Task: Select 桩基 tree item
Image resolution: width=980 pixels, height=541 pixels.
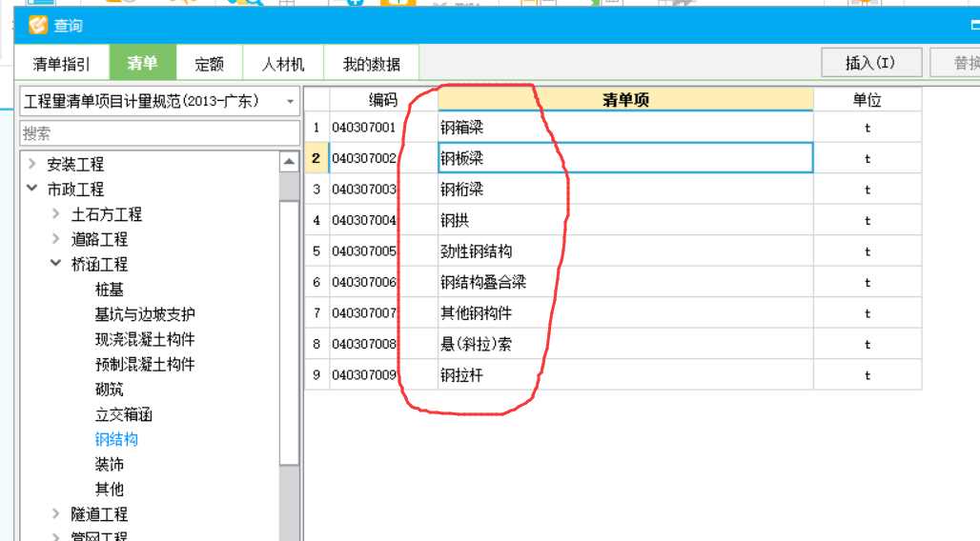Action: click(x=110, y=290)
